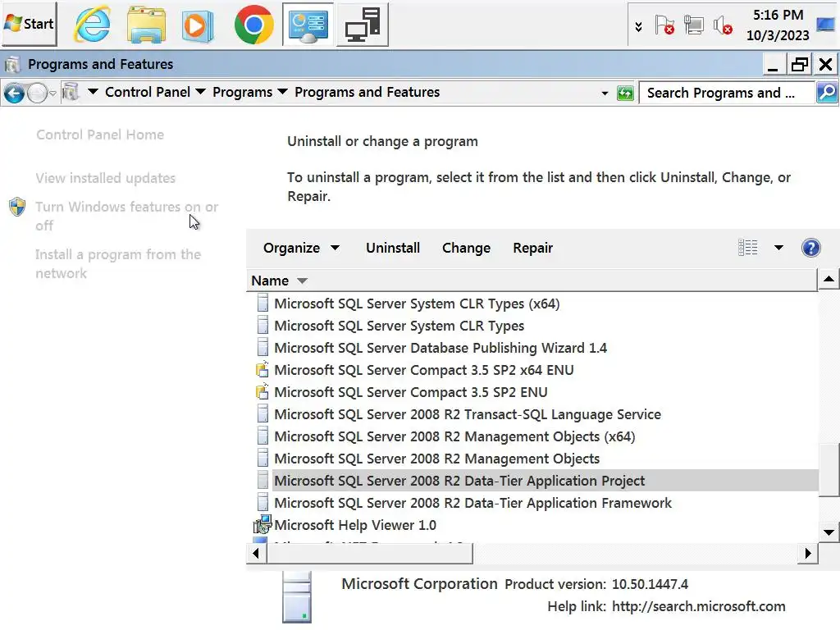This screenshot has height=630, width=840.
Task: Click Change in the toolbar
Action: (466, 248)
